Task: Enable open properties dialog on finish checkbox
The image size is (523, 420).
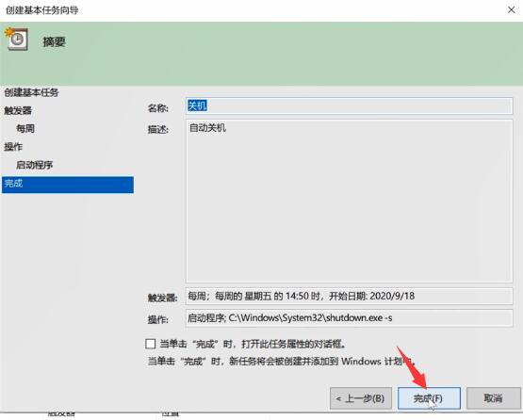Action: click(151, 344)
